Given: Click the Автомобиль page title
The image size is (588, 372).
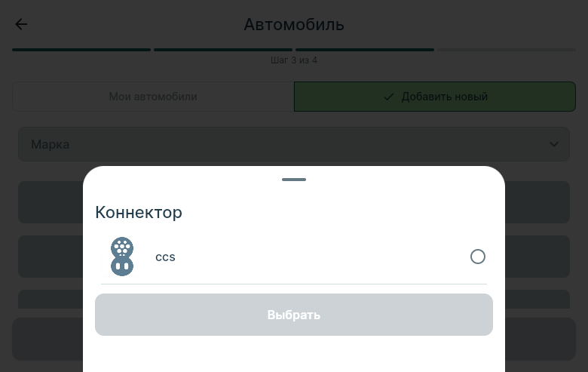Looking at the screenshot, I should [294, 25].
